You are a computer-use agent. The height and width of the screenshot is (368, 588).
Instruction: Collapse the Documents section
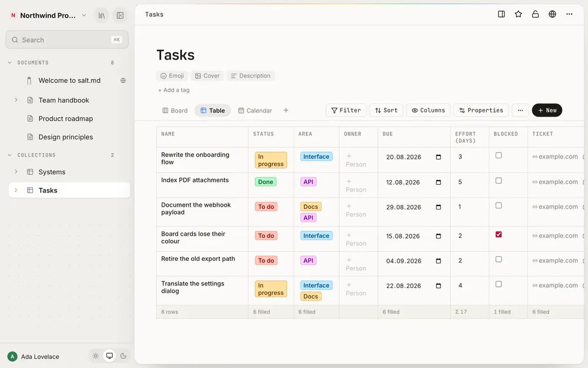click(x=10, y=62)
